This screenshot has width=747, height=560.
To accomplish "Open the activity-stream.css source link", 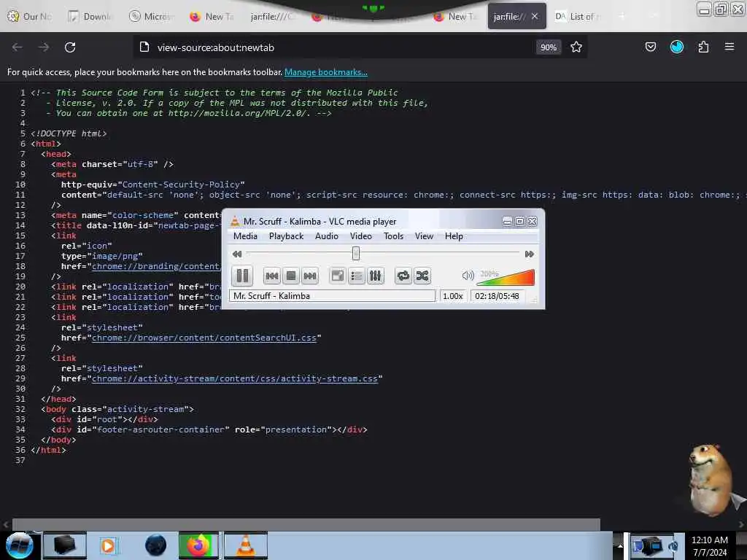I will tap(235, 378).
